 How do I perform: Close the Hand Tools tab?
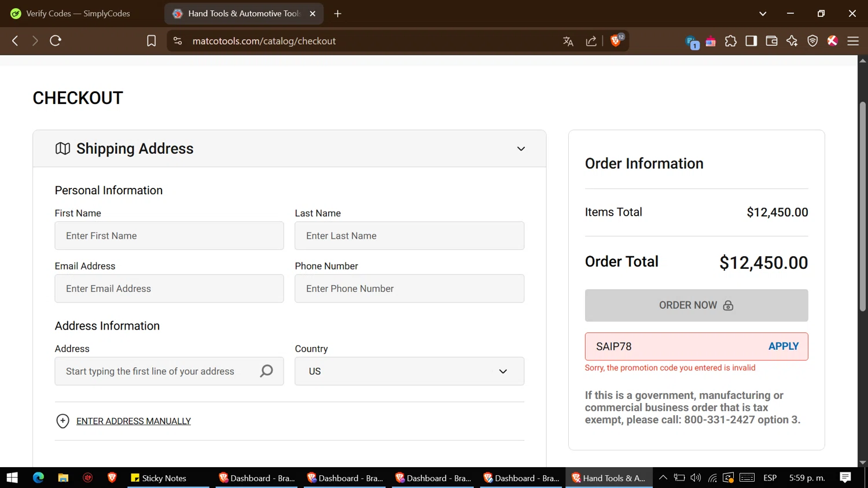312,13
